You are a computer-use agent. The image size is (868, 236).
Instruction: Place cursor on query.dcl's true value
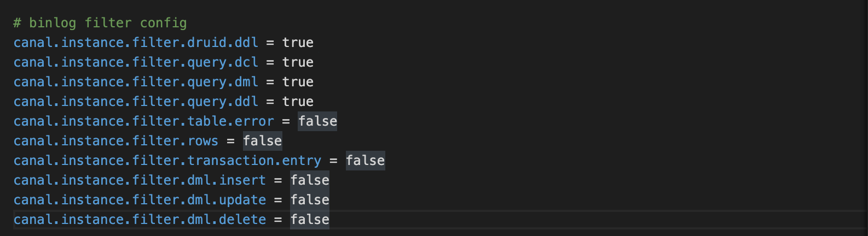coord(298,62)
